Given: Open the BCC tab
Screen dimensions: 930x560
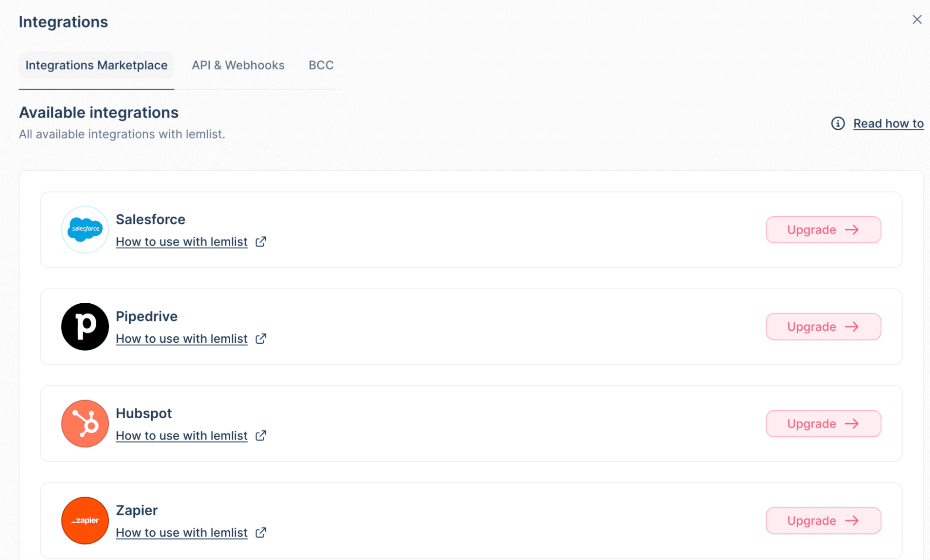Looking at the screenshot, I should (321, 65).
